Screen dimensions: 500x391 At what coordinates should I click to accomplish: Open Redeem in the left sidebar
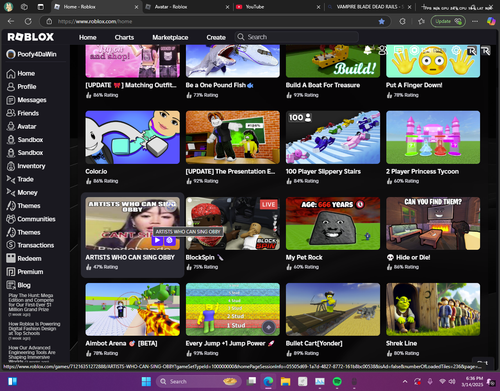pos(24,259)
